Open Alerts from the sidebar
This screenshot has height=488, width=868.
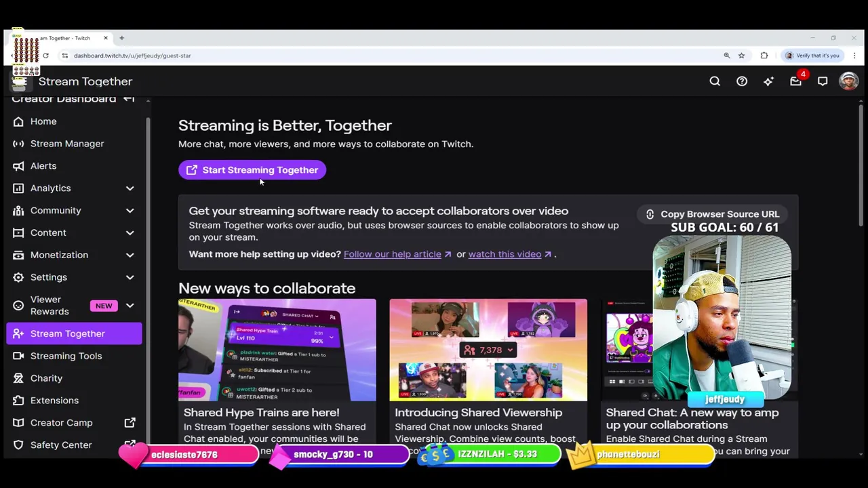tap(75, 166)
